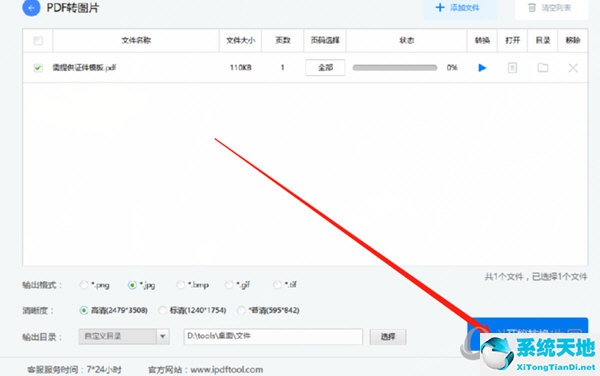Click the blue back arrow icon

click(31, 7)
